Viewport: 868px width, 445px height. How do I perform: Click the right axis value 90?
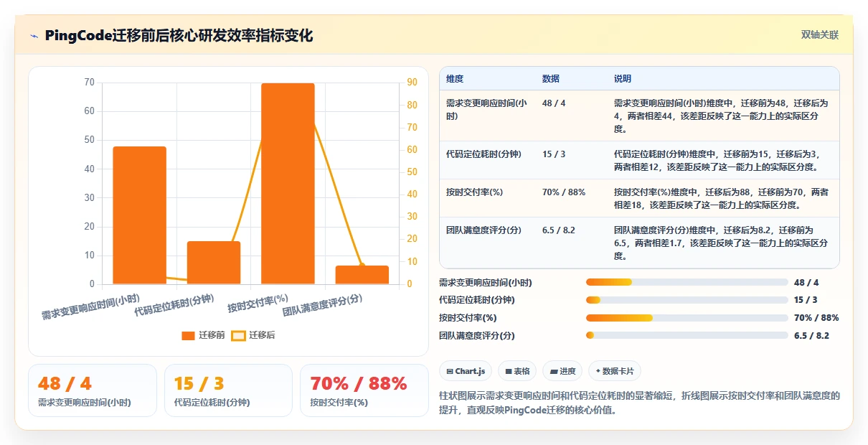click(x=412, y=83)
